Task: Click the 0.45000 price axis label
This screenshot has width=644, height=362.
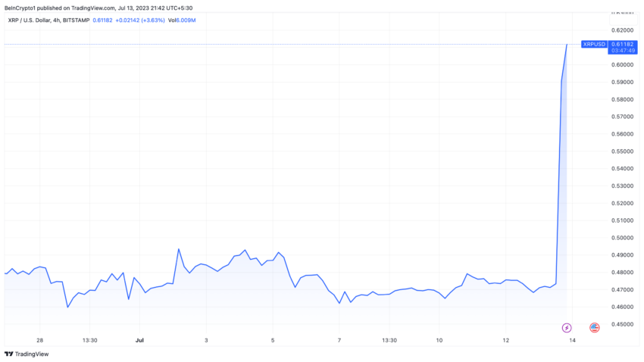Action: 621,324
